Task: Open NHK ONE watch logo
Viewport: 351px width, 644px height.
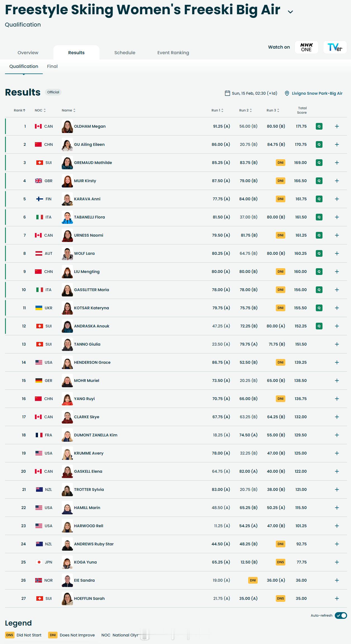Action: coord(306,47)
